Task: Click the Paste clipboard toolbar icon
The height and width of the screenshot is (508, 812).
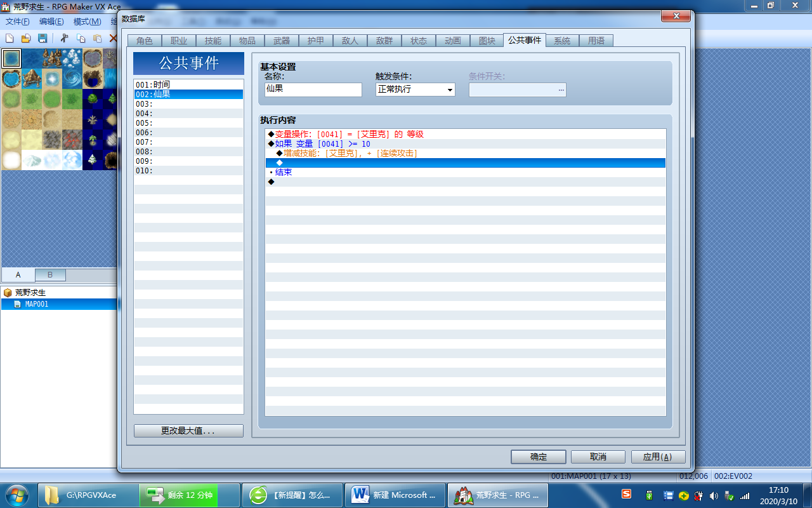Action: tap(97, 38)
